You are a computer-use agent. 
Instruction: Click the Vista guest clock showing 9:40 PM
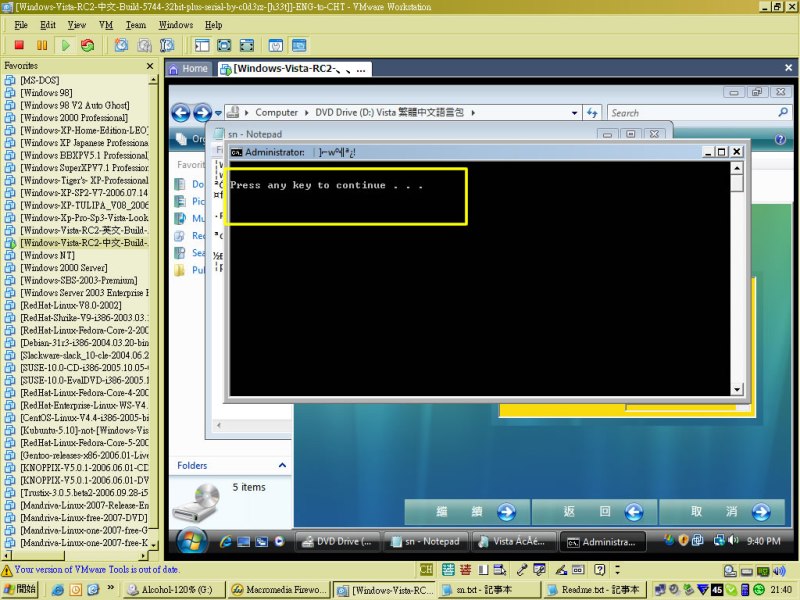click(763, 541)
